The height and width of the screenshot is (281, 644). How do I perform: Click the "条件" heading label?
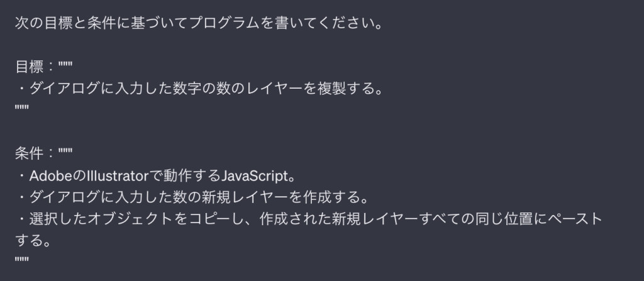point(30,153)
